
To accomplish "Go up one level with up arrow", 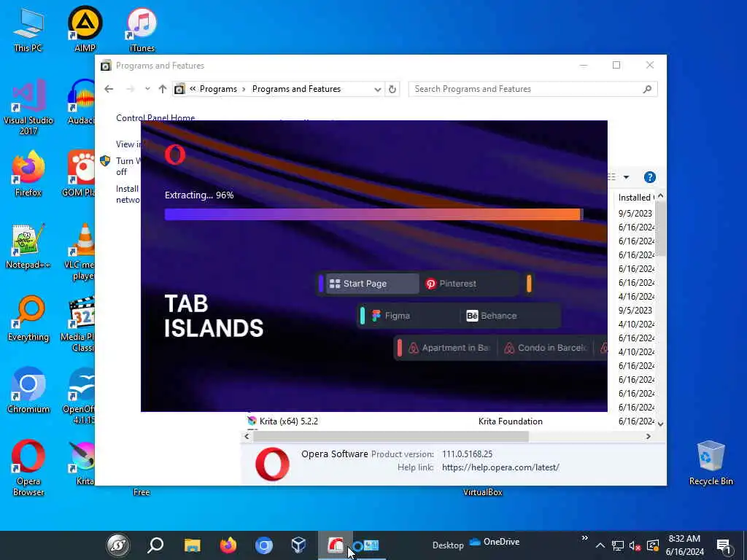I will point(163,89).
